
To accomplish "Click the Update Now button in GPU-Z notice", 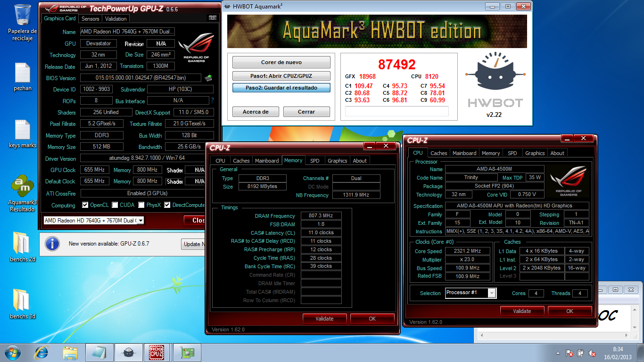I will click(193, 244).
